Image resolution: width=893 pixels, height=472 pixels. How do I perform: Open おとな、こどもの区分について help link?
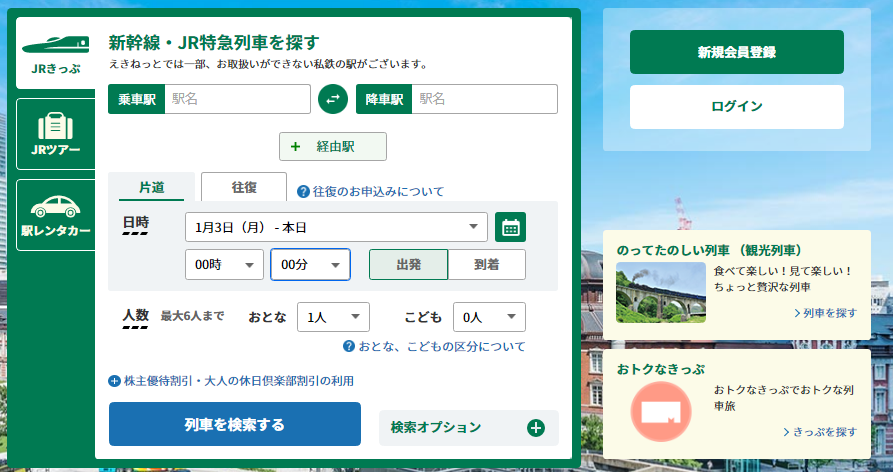tap(441, 346)
